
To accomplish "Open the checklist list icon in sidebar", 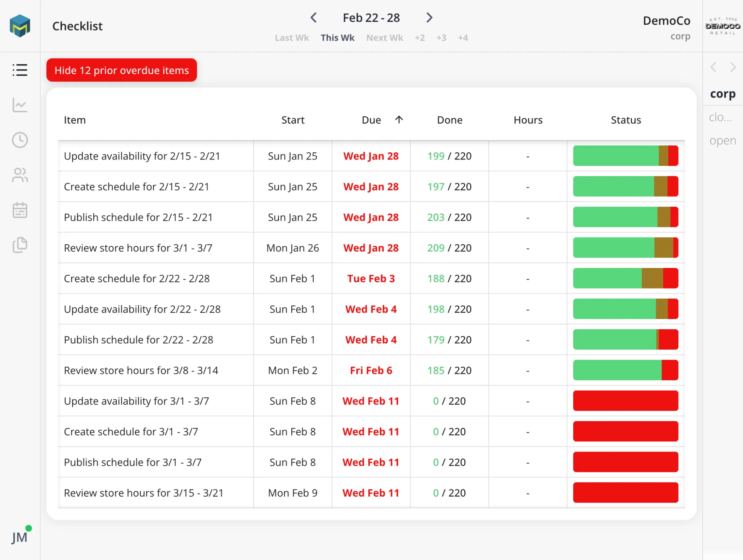I will click(x=20, y=70).
